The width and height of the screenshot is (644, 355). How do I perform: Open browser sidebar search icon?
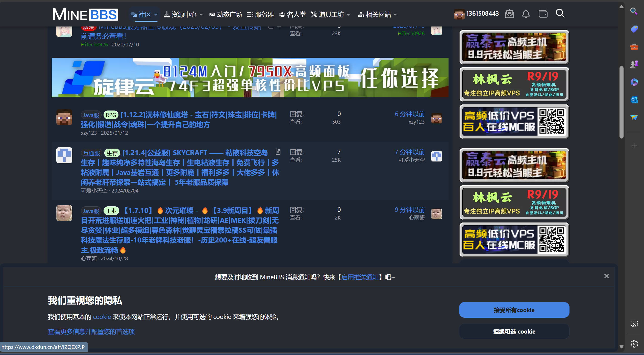[634, 11]
